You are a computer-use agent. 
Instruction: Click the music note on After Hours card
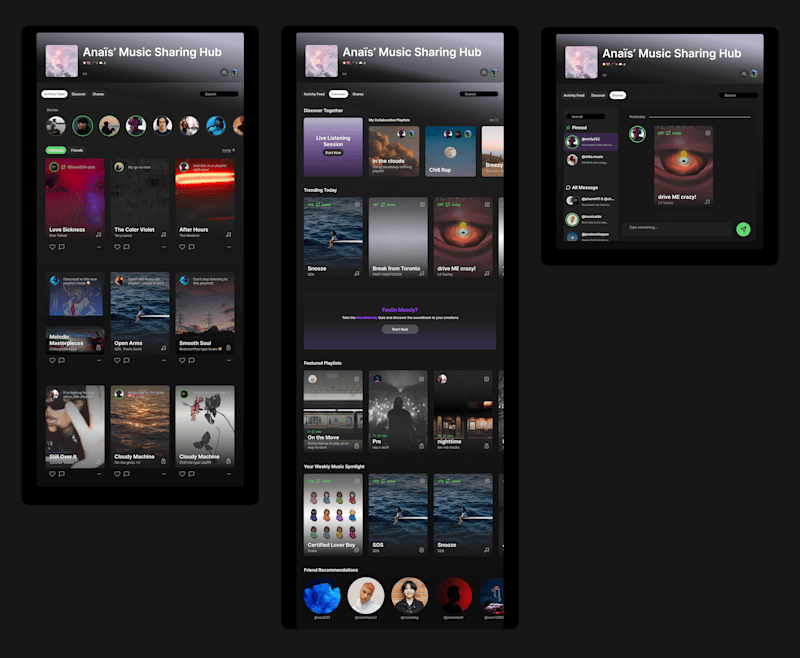point(229,235)
